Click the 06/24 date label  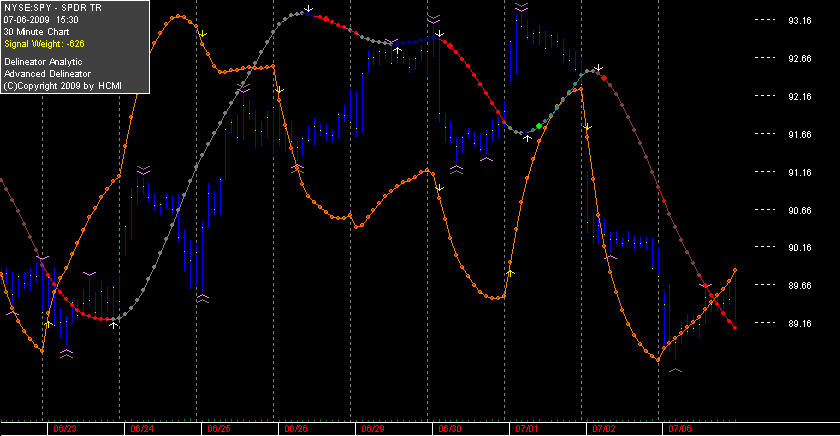(142, 429)
